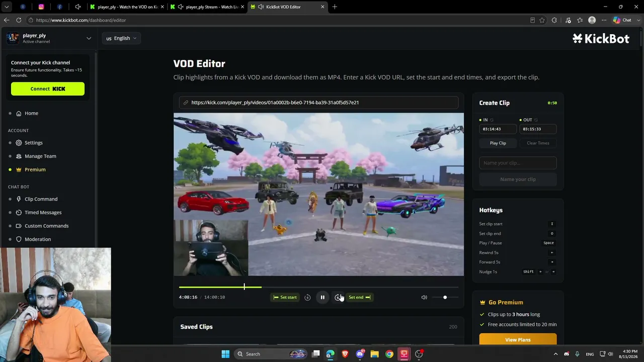Rewind the VOD player 5 seconds
The width and height of the screenshot is (644, 362).
tap(307, 297)
